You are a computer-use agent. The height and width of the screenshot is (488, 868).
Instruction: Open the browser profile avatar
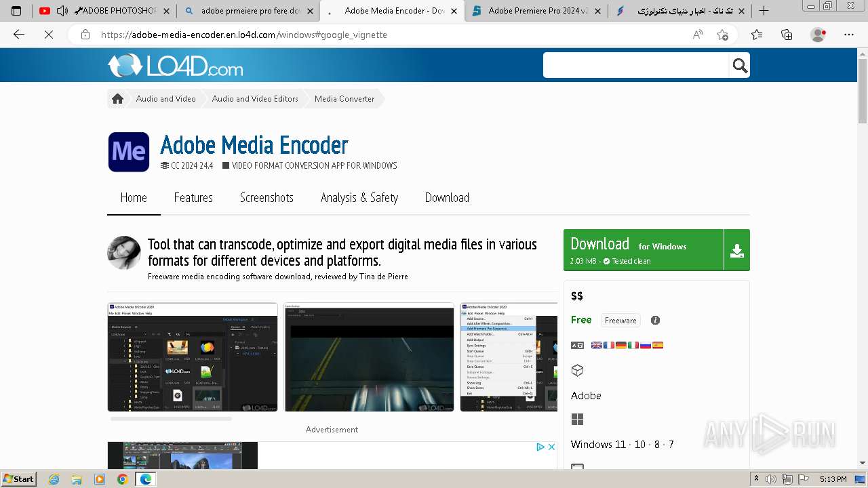[818, 35]
